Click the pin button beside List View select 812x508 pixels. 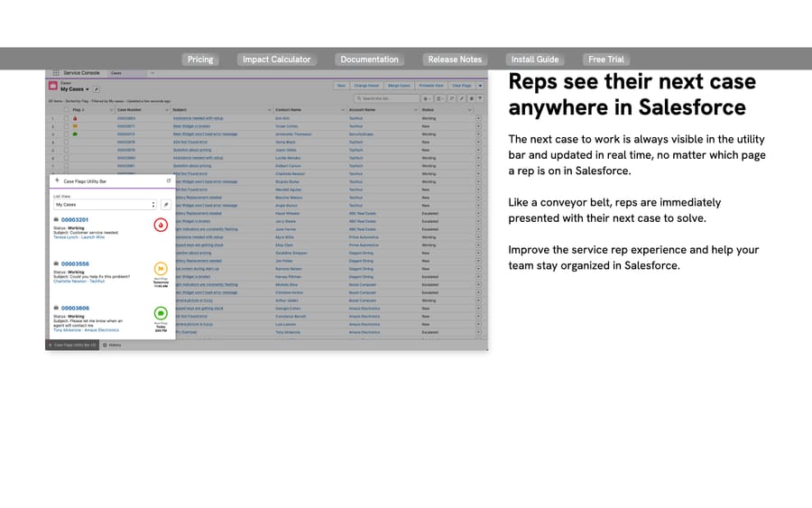click(x=166, y=205)
